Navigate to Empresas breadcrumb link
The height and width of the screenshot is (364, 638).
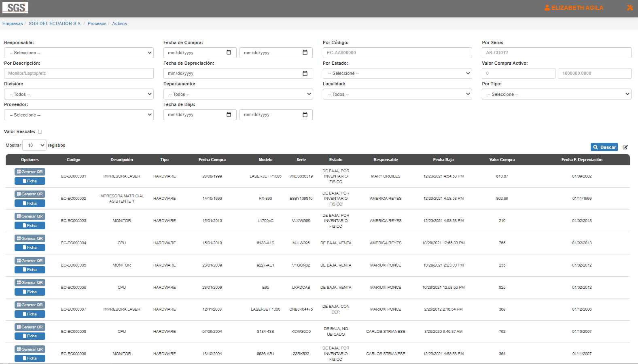pyautogui.click(x=13, y=23)
